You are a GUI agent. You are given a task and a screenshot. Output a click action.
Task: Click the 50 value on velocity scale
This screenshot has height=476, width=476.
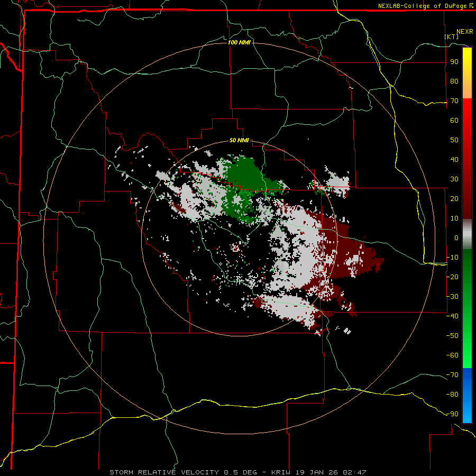454,140
